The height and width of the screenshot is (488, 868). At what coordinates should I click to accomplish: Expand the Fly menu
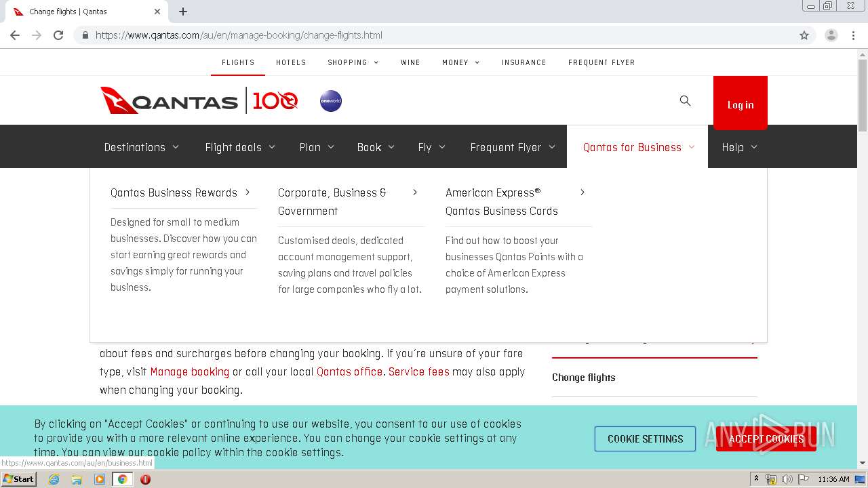pyautogui.click(x=432, y=147)
